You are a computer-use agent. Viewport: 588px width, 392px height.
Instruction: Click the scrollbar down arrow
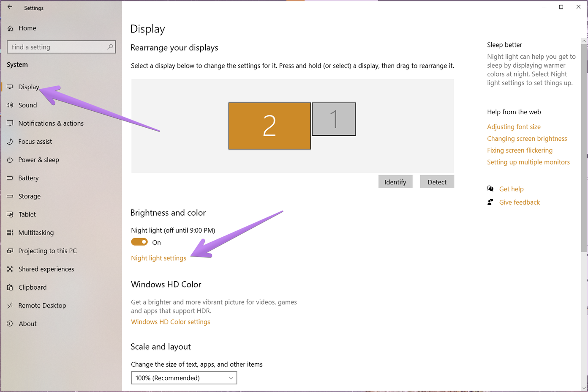585,387
